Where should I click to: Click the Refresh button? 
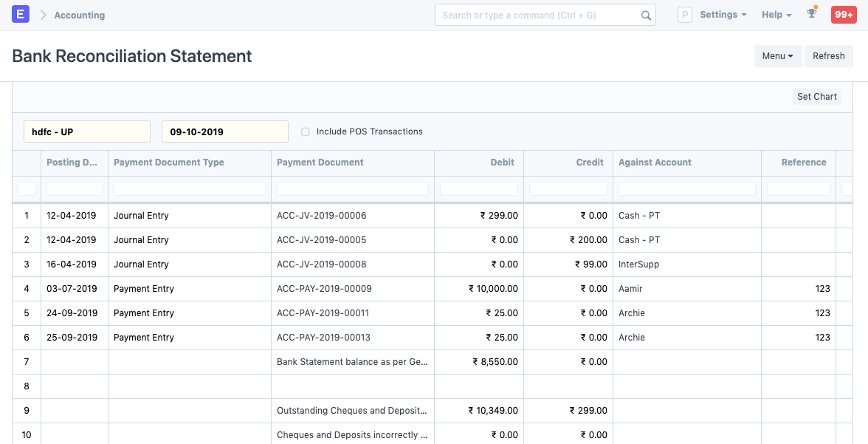tap(828, 55)
